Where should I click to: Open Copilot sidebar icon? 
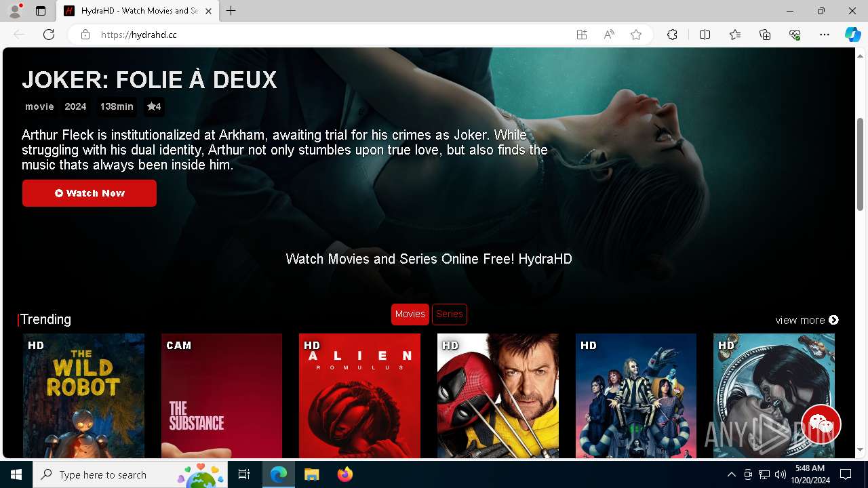click(x=852, y=35)
